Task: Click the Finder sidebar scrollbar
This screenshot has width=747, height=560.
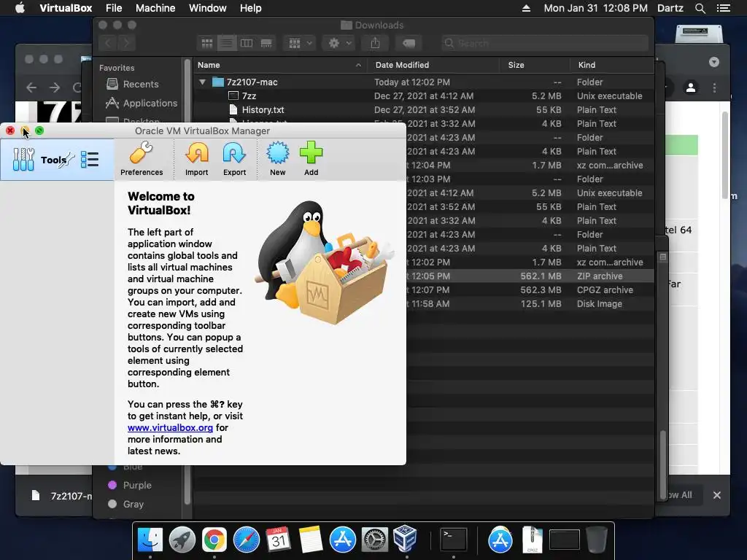Action: [x=187, y=281]
